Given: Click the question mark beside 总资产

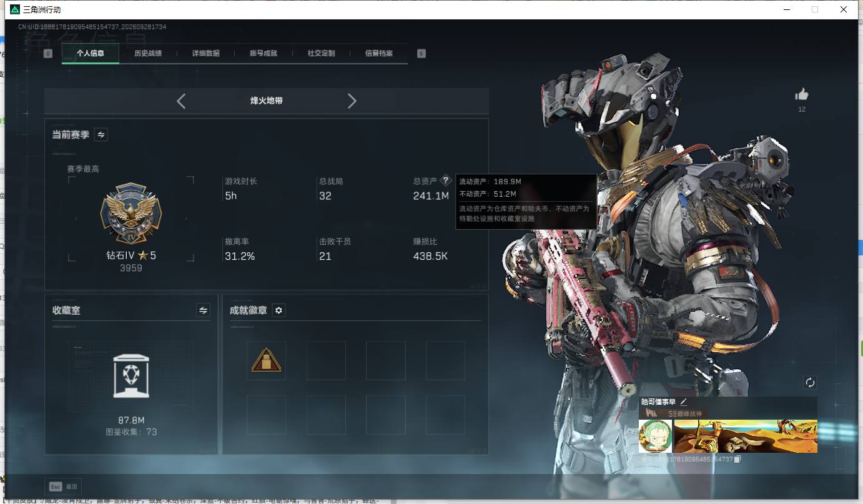Looking at the screenshot, I should 445,180.
